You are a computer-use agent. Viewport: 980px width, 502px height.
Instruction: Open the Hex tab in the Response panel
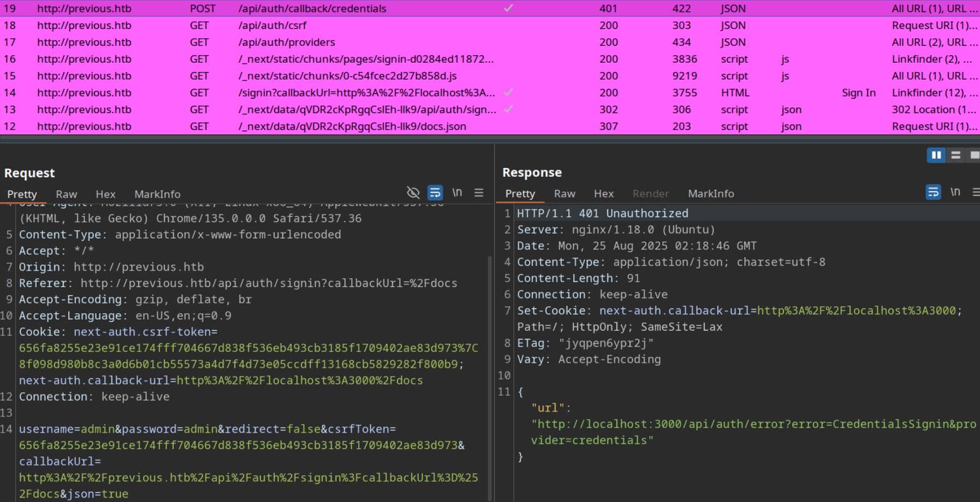click(x=604, y=194)
